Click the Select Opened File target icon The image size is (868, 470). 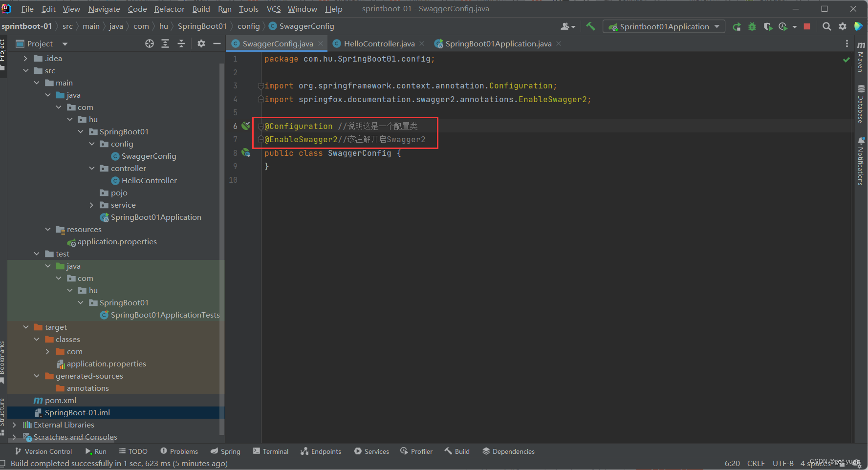click(x=150, y=44)
